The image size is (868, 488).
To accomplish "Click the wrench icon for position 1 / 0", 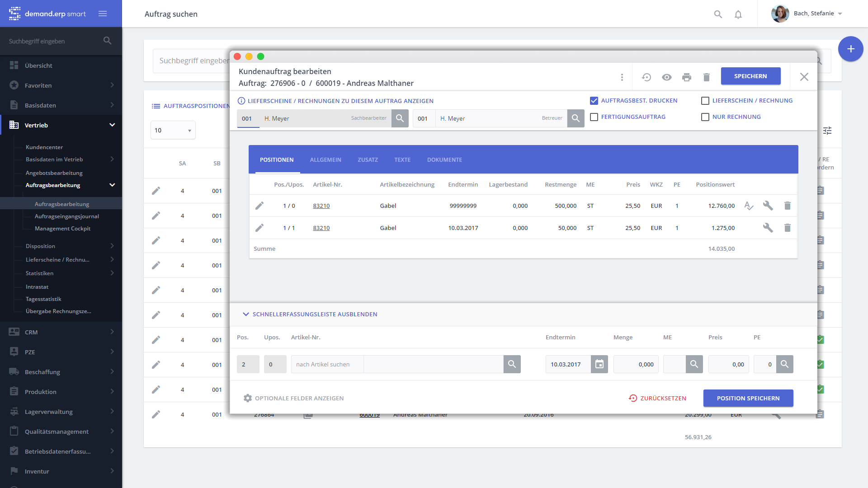I will point(768,206).
